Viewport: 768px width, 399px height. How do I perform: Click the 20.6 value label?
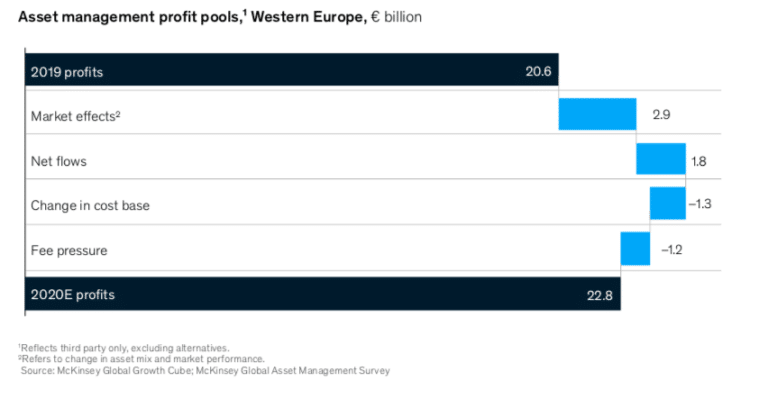point(538,71)
